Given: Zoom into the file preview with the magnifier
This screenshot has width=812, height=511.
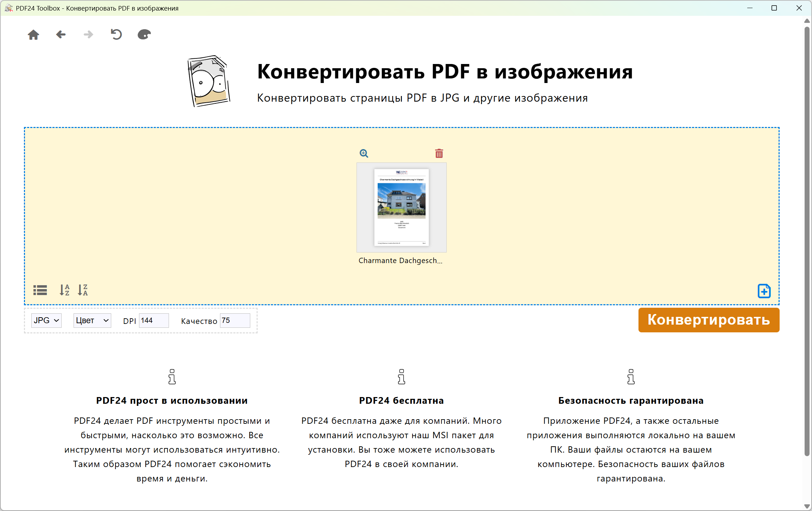Looking at the screenshot, I should [x=364, y=153].
